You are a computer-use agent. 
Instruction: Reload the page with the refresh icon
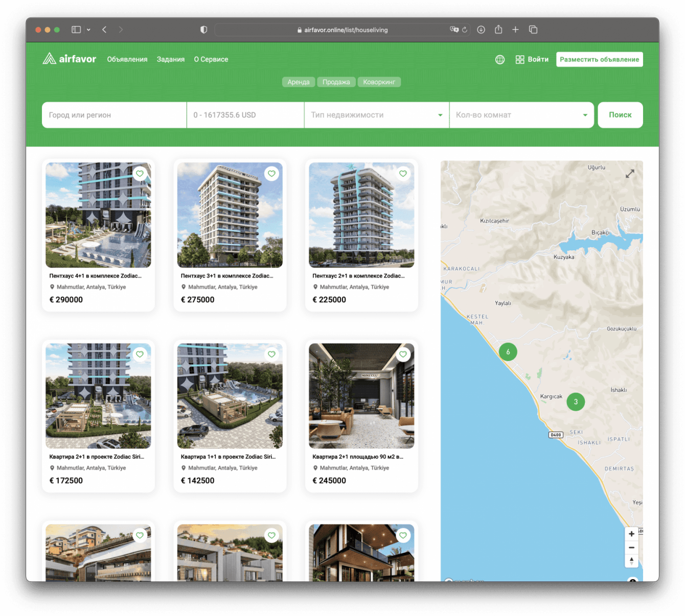click(465, 30)
